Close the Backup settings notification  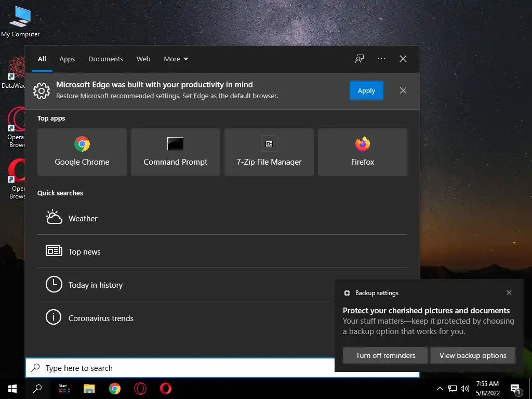coord(509,292)
